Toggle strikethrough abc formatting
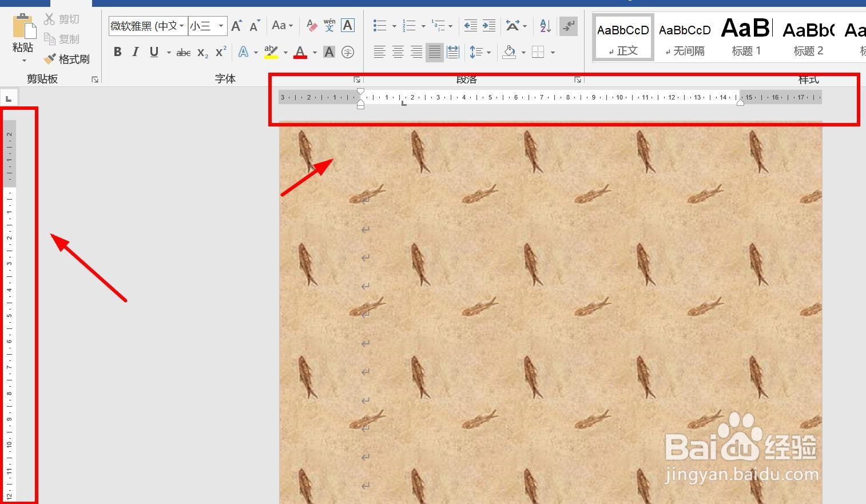Image resolution: width=866 pixels, height=504 pixels. coord(184,53)
